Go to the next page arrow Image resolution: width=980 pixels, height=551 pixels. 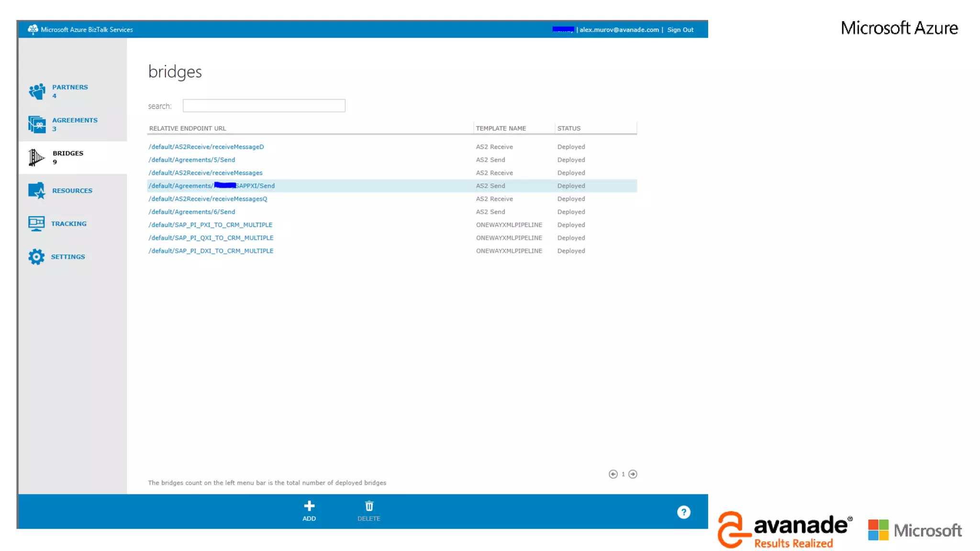click(633, 474)
